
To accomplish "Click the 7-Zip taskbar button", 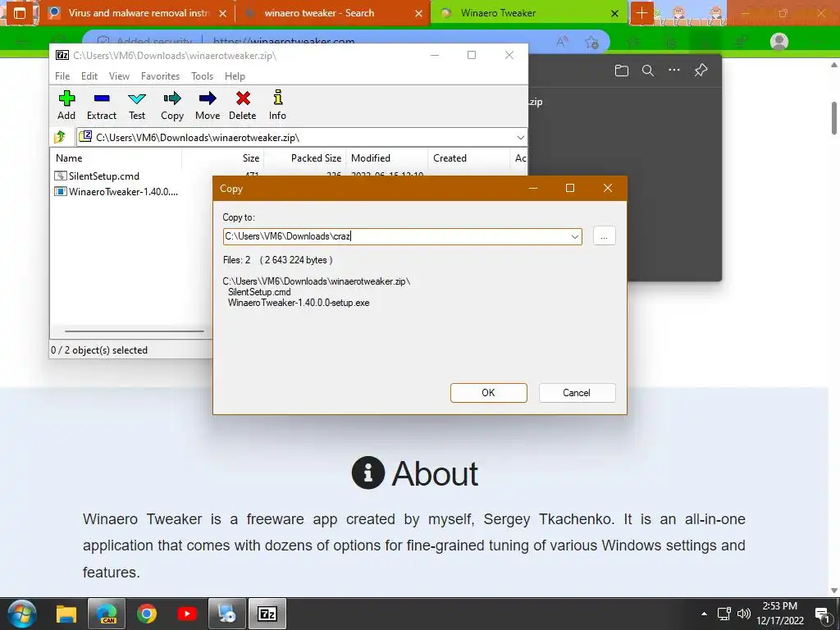I will [x=267, y=614].
